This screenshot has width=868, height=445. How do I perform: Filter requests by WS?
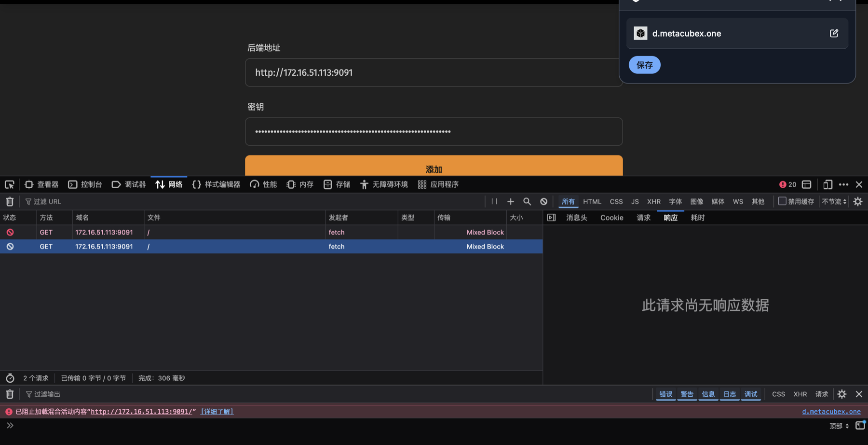tap(738, 201)
